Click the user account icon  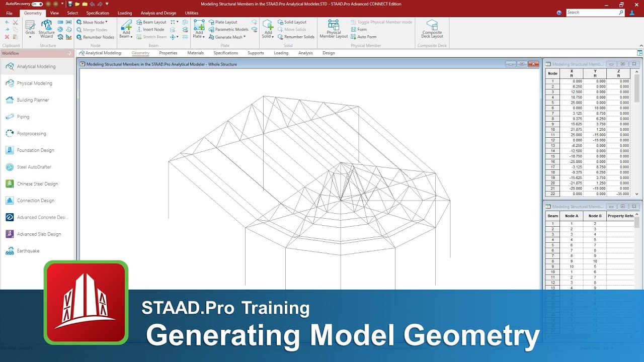click(632, 13)
